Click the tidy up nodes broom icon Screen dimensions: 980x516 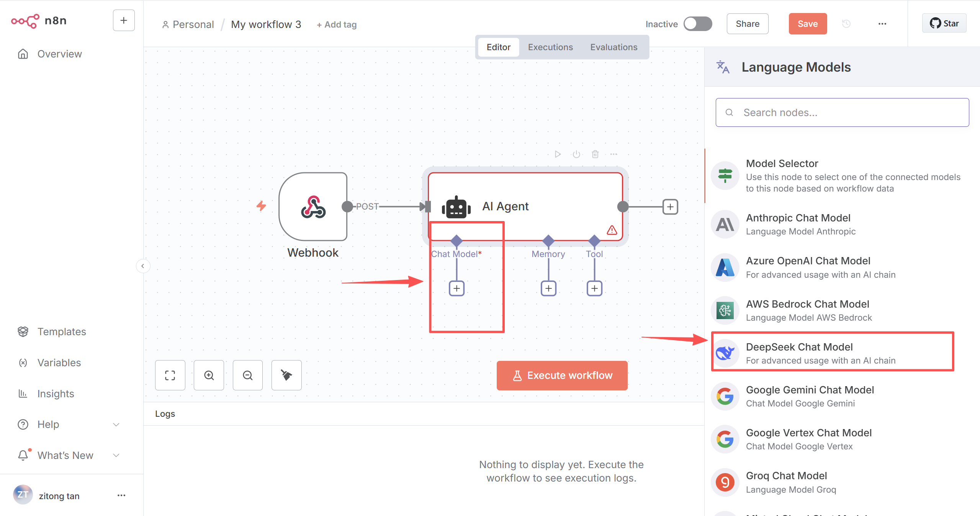[x=286, y=375]
